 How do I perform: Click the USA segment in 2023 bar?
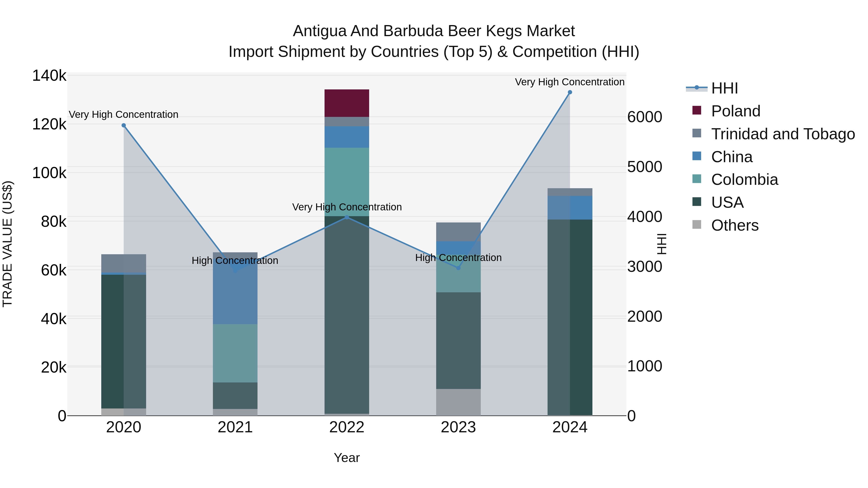(458, 341)
